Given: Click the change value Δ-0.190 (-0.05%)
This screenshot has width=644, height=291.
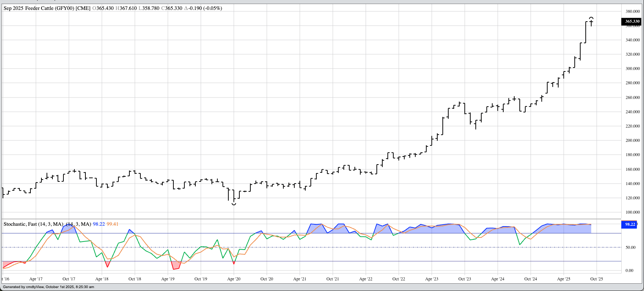Looking at the screenshot, I should click(x=203, y=8).
